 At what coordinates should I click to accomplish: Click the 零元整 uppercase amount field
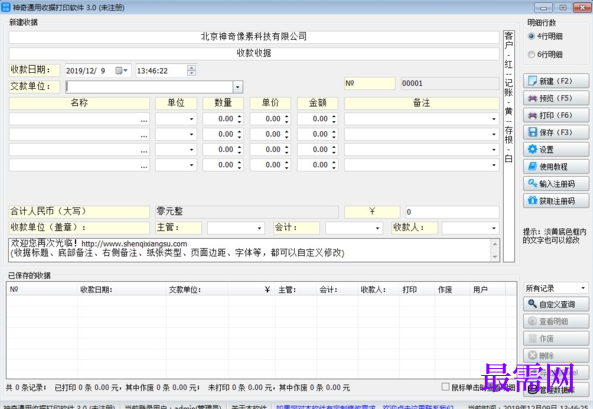tap(247, 211)
